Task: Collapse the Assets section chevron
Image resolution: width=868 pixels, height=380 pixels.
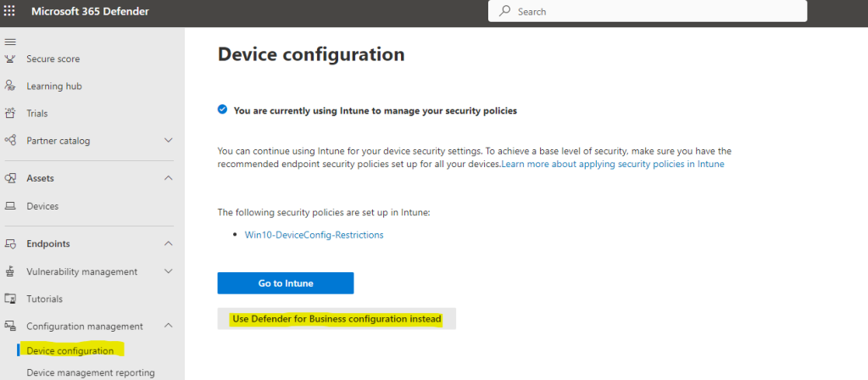Action: coord(169,178)
